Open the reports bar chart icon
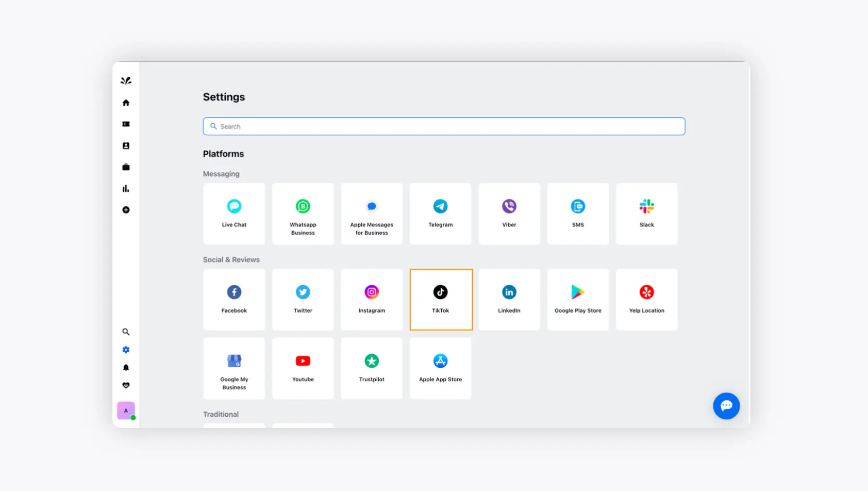This screenshot has width=868, height=491. (126, 189)
